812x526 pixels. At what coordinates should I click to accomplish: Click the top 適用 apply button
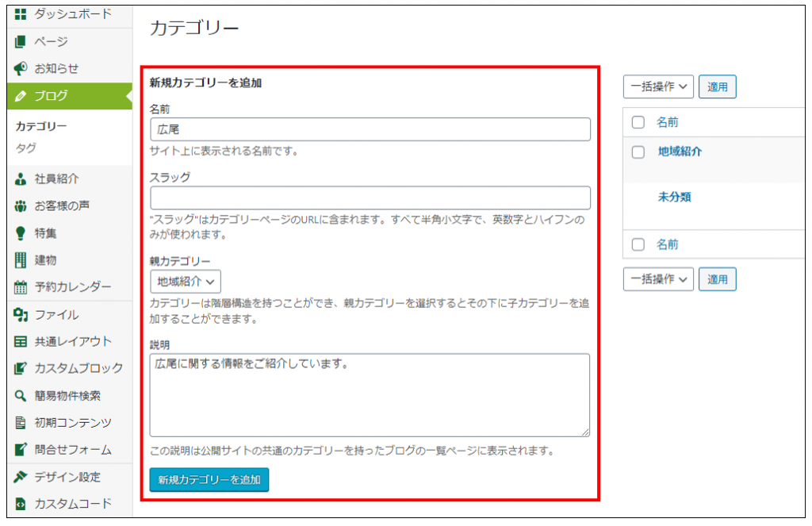tap(717, 87)
